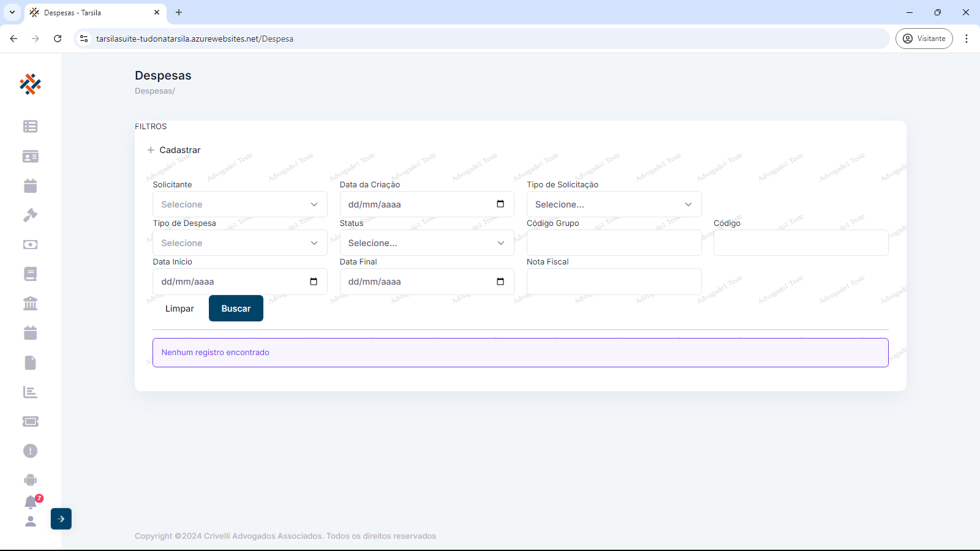Click the money bill sidebar icon

pyautogui.click(x=30, y=244)
